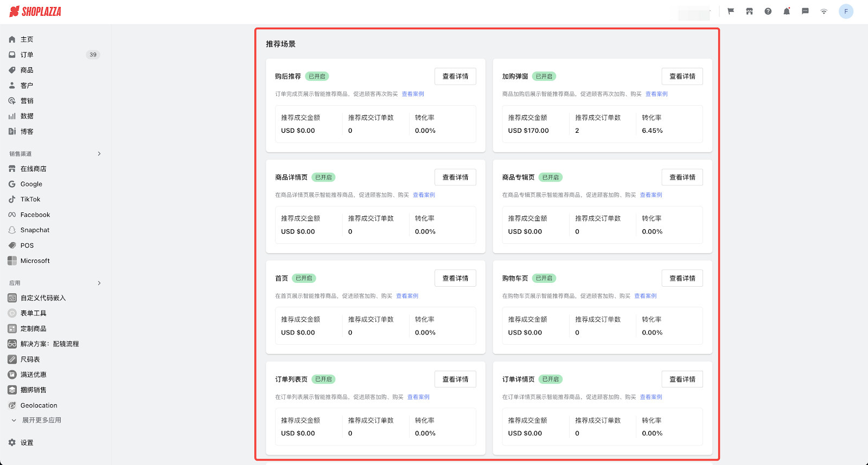Open the Settings gear item

point(27,443)
